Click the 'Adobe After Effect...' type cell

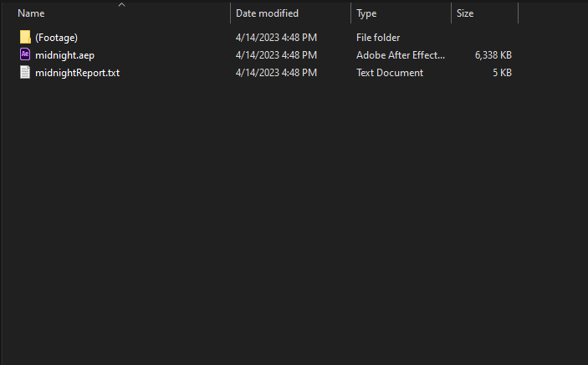(x=401, y=55)
